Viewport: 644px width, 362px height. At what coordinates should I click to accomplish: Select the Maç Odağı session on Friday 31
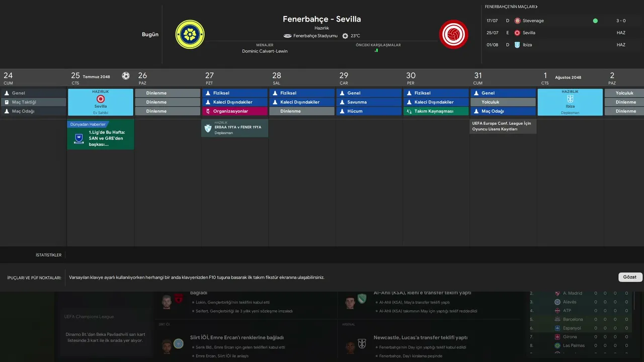503,111
